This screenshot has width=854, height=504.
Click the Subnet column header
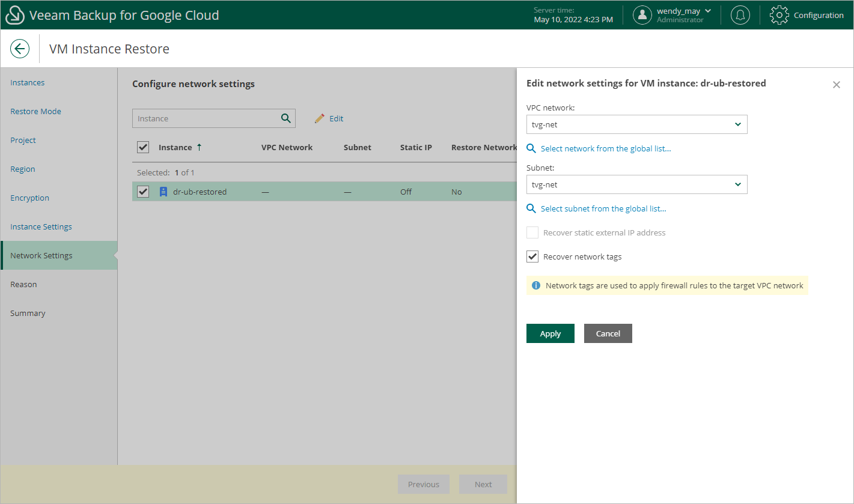point(358,147)
